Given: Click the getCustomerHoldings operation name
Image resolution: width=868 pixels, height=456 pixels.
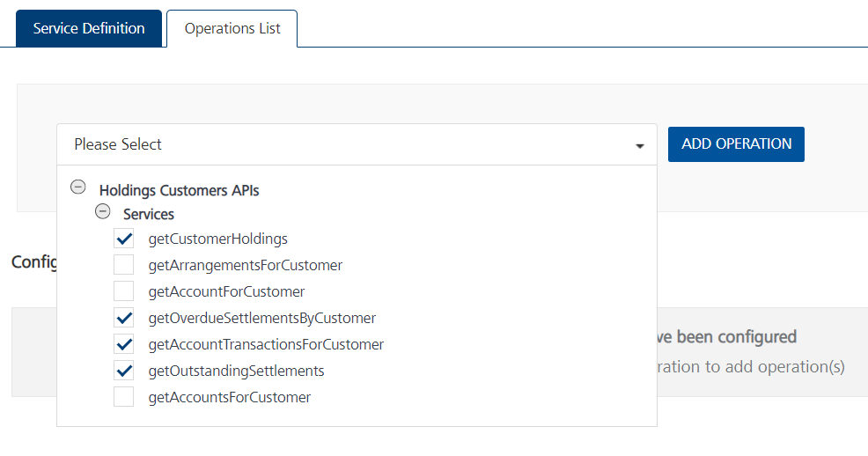Looking at the screenshot, I should click(217, 239).
